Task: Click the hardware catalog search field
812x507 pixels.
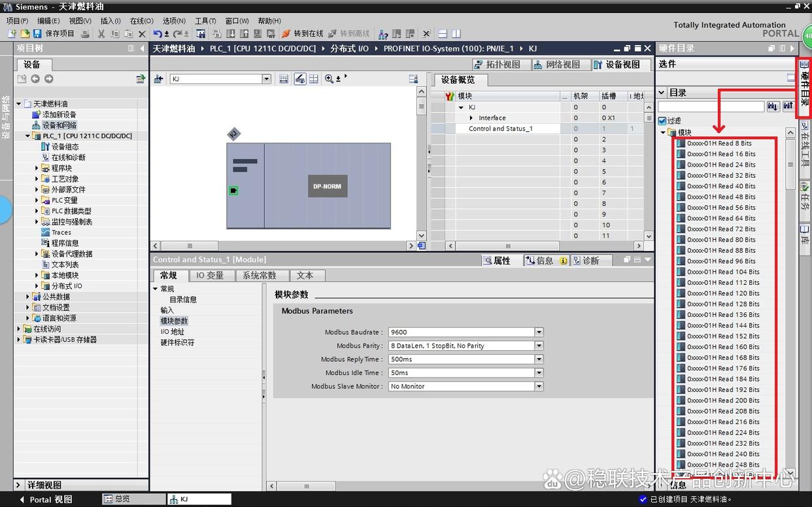Action: click(711, 106)
